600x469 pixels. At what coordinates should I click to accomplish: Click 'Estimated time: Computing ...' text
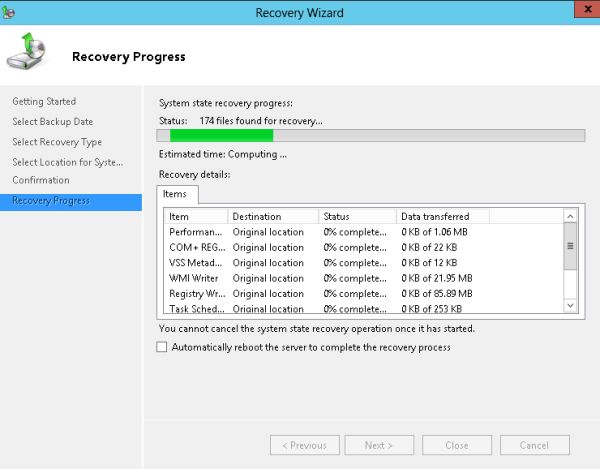(x=223, y=154)
